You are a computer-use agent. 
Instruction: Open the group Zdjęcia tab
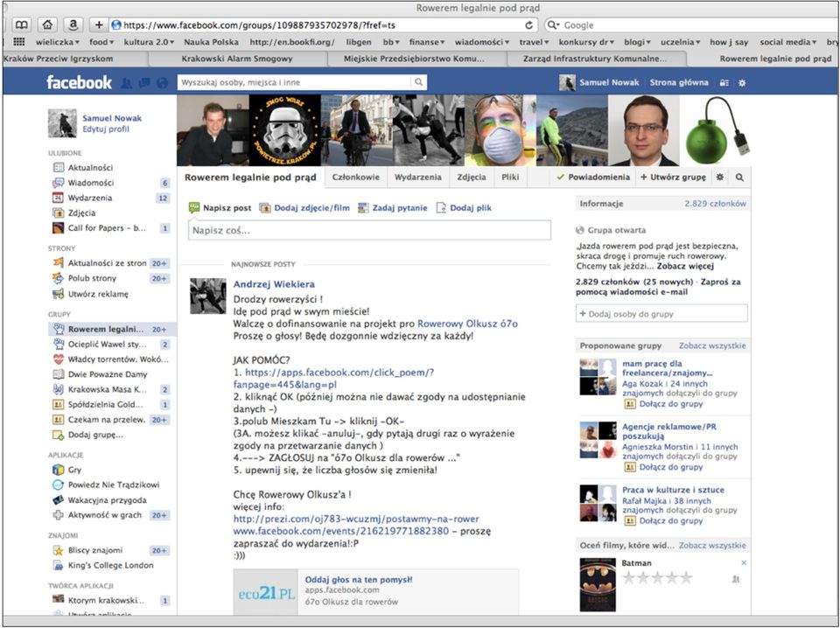[x=472, y=178]
